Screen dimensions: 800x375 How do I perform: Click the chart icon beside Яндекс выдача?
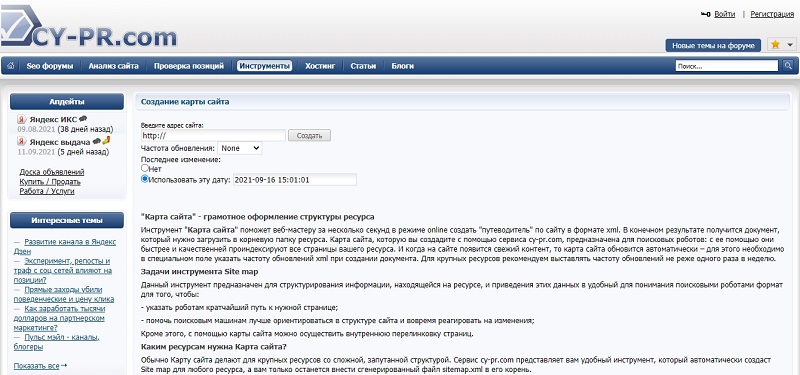tap(106, 141)
